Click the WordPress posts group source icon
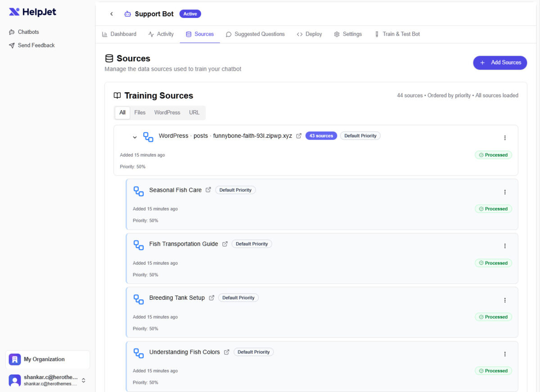The image size is (540, 392). (148, 137)
